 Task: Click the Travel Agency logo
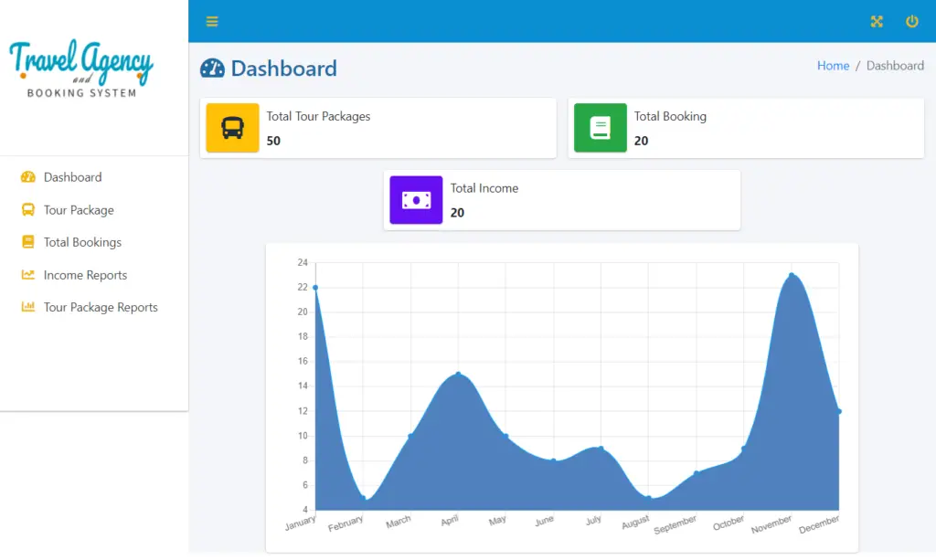82,69
